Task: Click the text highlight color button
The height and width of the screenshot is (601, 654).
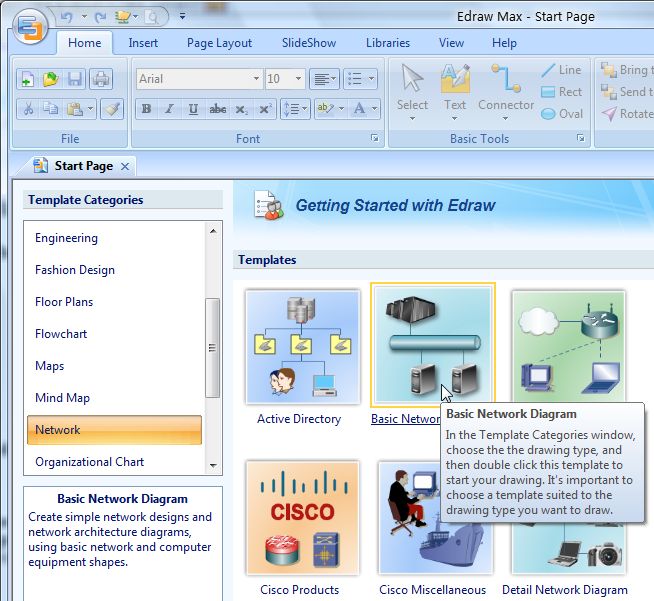Action: pyautogui.click(x=325, y=109)
